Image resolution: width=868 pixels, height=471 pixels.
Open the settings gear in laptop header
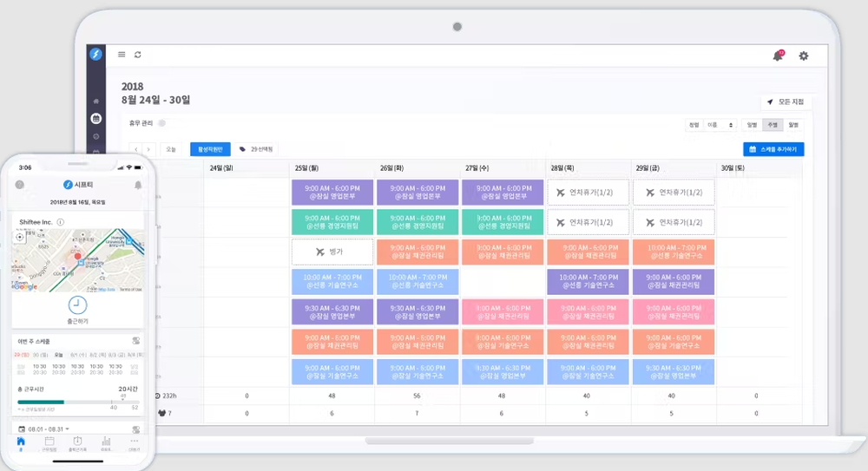(804, 56)
